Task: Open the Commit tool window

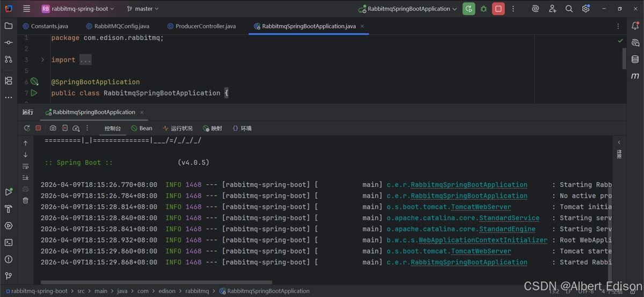Action: (9, 42)
